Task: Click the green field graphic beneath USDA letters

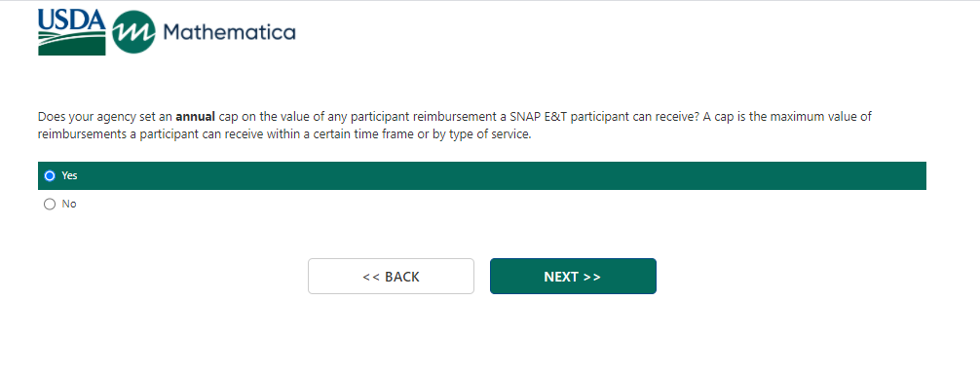Action: [x=72, y=43]
